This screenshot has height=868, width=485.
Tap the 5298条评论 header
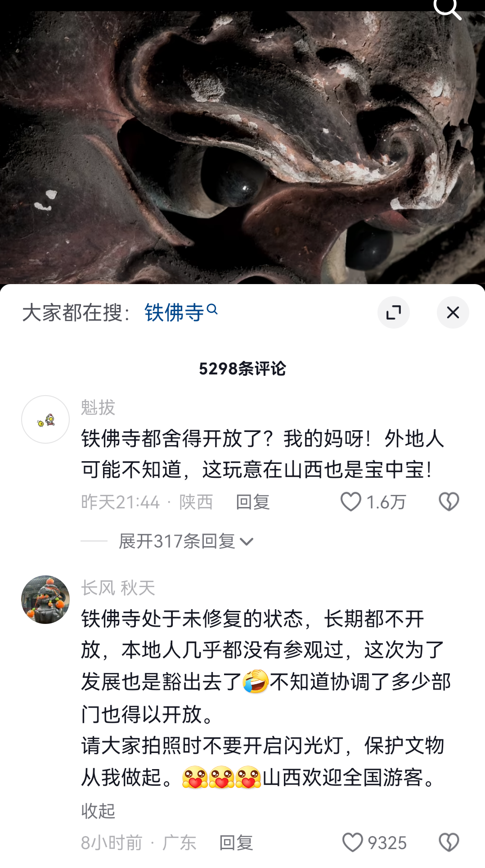point(242,369)
